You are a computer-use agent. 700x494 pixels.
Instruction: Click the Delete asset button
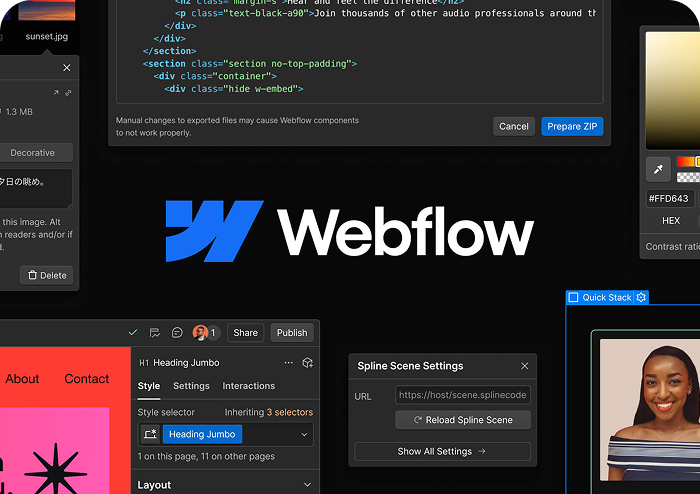[46, 275]
